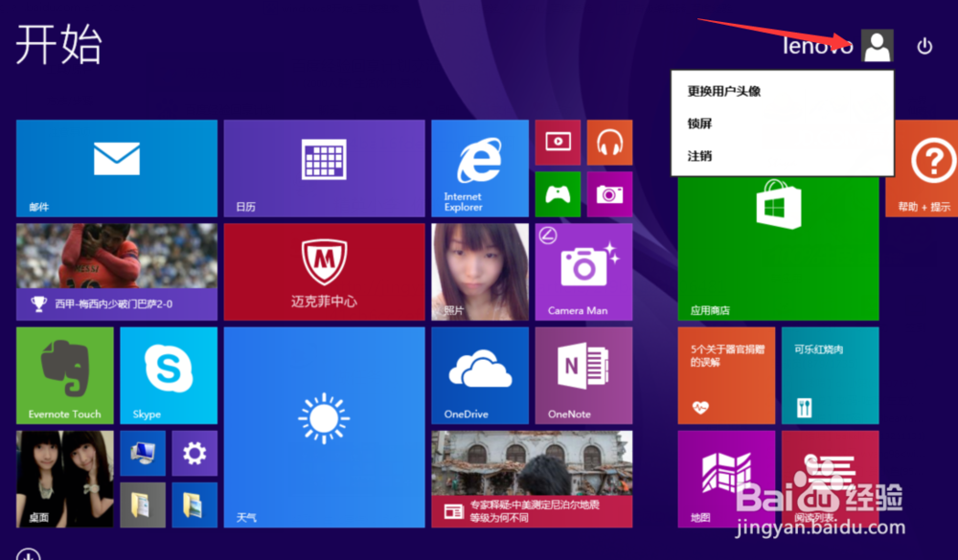Image resolution: width=958 pixels, height=560 pixels.
Task: Click the down arrow for all apps
Action: 28,554
